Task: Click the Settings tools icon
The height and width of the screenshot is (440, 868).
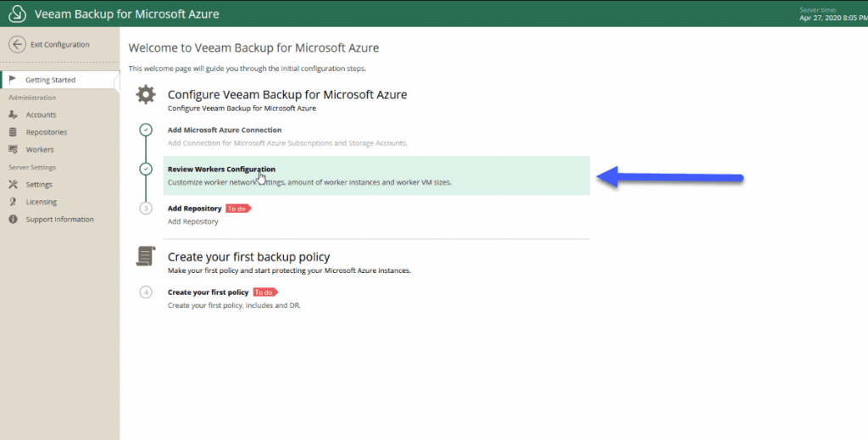Action: click(x=14, y=184)
